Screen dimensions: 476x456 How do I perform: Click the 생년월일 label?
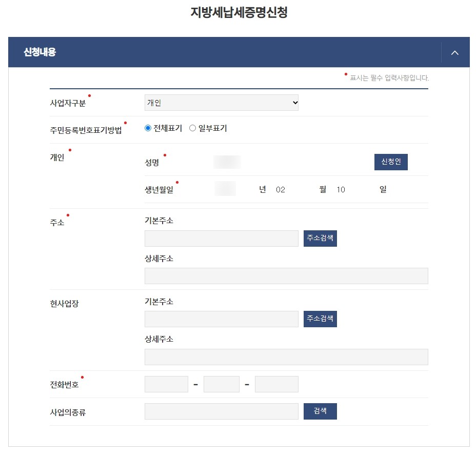click(x=159, y=190)
